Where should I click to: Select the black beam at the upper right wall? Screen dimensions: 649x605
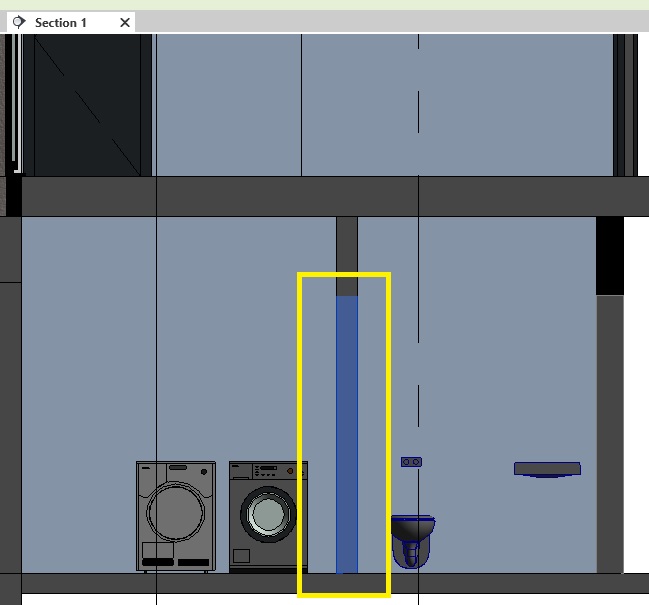point(609,255)
